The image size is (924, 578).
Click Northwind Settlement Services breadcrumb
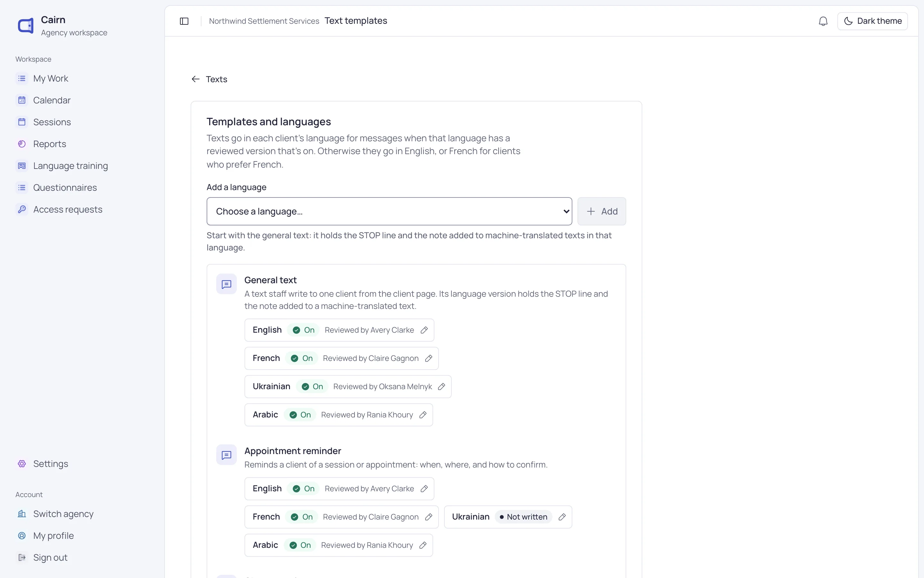264,21
